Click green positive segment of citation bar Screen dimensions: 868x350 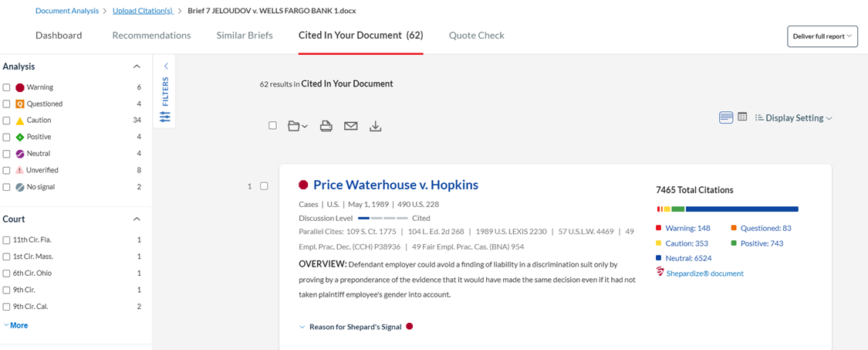677,209
